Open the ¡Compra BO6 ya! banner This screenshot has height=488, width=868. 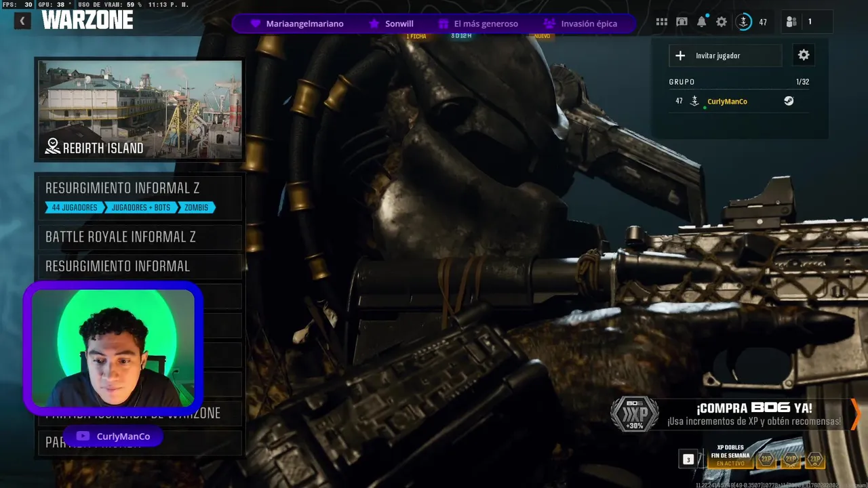coord(736,414)
